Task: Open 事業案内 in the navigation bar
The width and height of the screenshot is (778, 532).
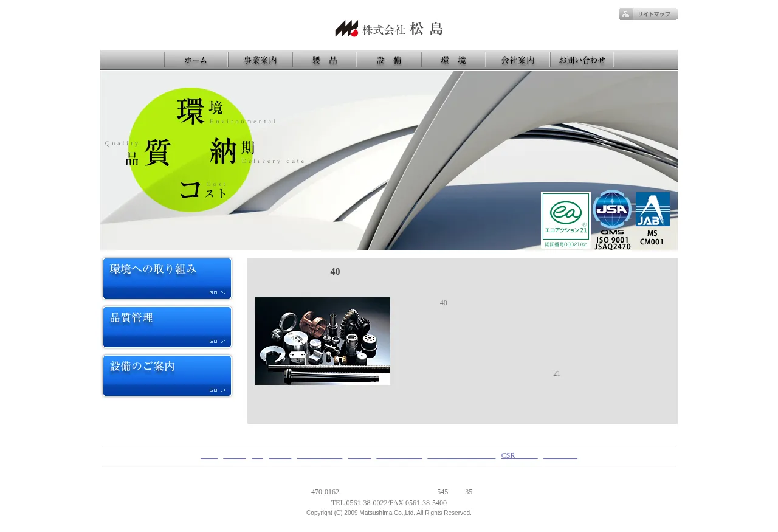Action: tap(260, 60)
